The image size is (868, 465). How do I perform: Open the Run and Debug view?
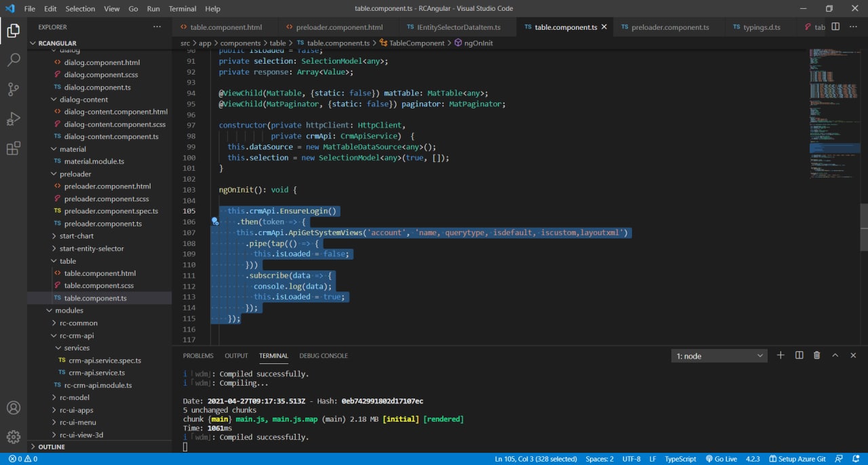(x=14, y=119)
